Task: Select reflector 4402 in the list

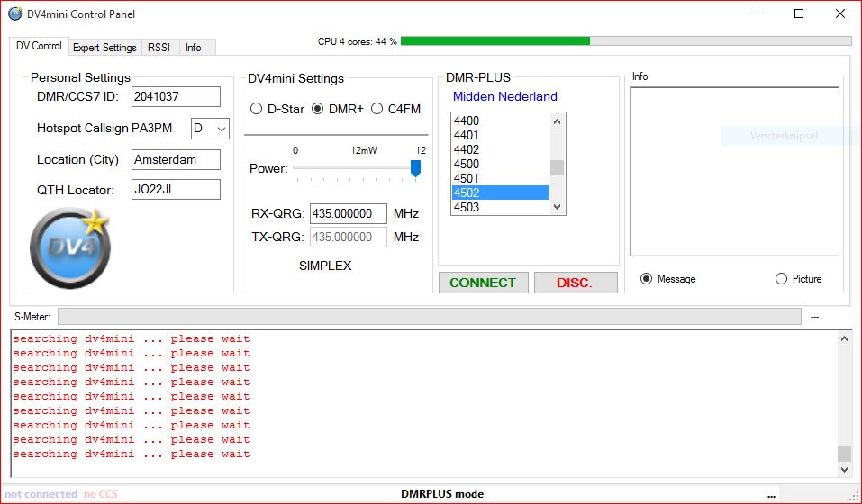Action: [x=500, y=149]
